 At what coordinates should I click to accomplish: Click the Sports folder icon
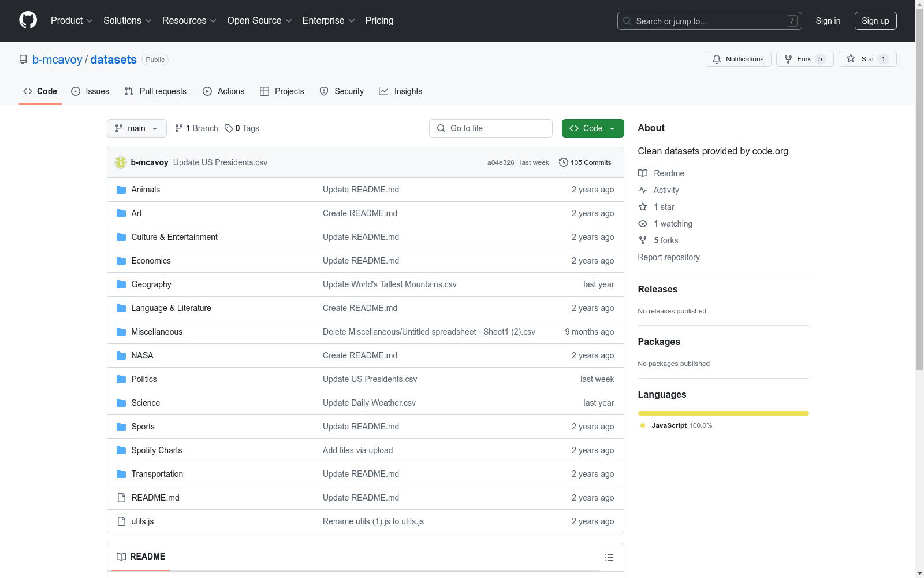point(121,427)
